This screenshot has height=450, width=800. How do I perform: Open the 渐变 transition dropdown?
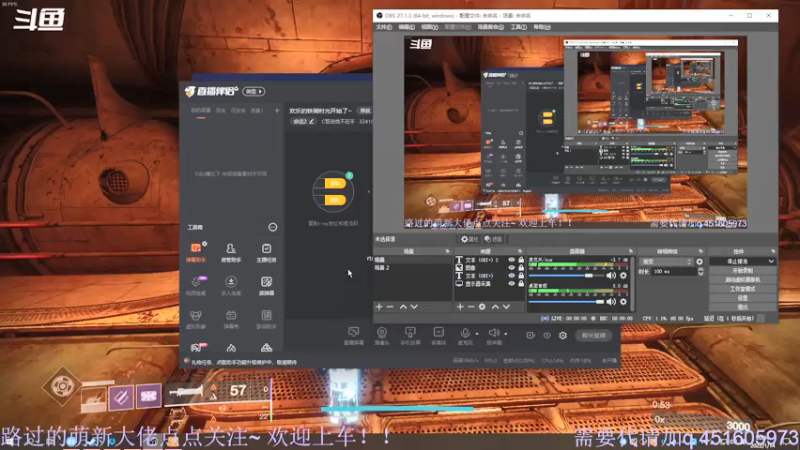point(666,262)
